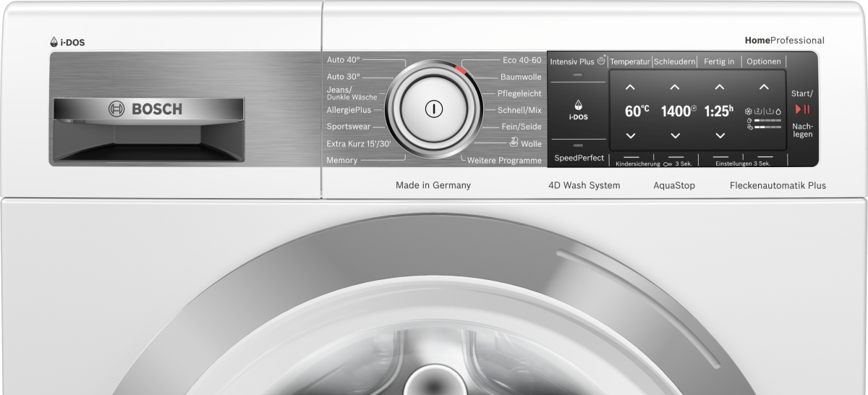Tap the Temperatur heading
The width and height of the screenshot is (868, 395).
(630, 61)
